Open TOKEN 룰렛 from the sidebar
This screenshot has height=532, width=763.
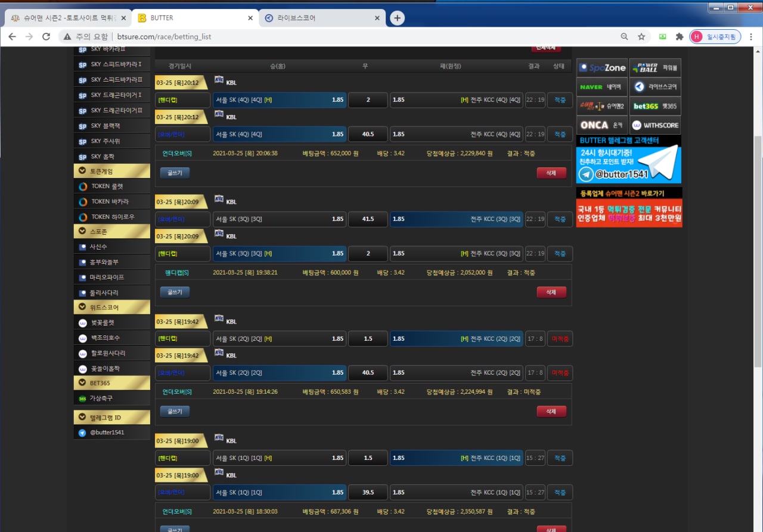[x=107, y=186]
